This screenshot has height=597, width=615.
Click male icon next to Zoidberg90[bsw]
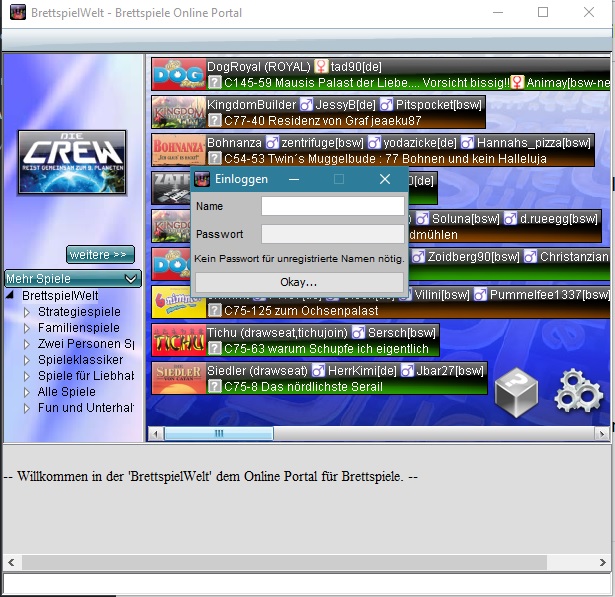418,257
